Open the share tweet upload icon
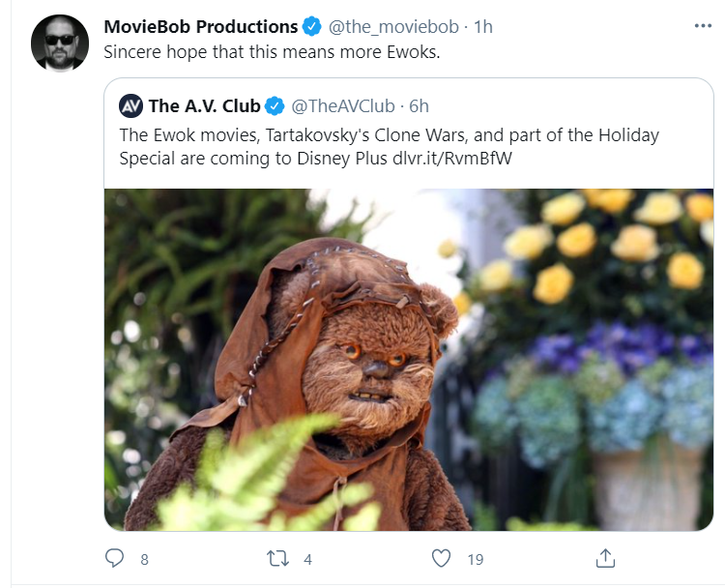Screen dimensions: 725x588 pos(605,558)
